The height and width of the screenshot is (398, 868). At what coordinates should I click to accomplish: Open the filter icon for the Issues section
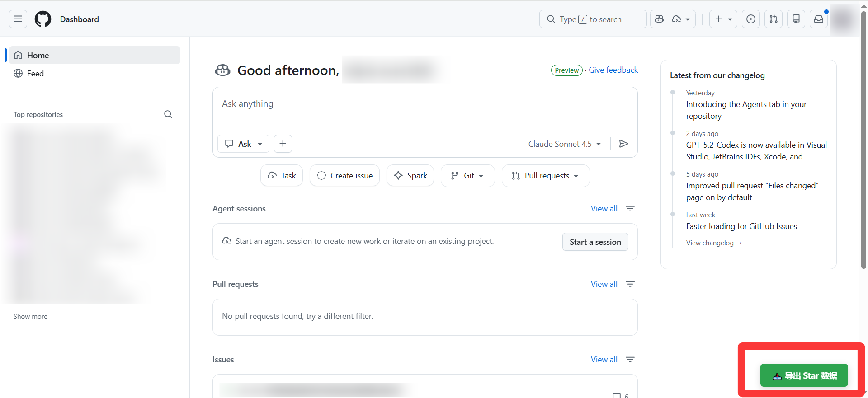(x=630, y=359)
